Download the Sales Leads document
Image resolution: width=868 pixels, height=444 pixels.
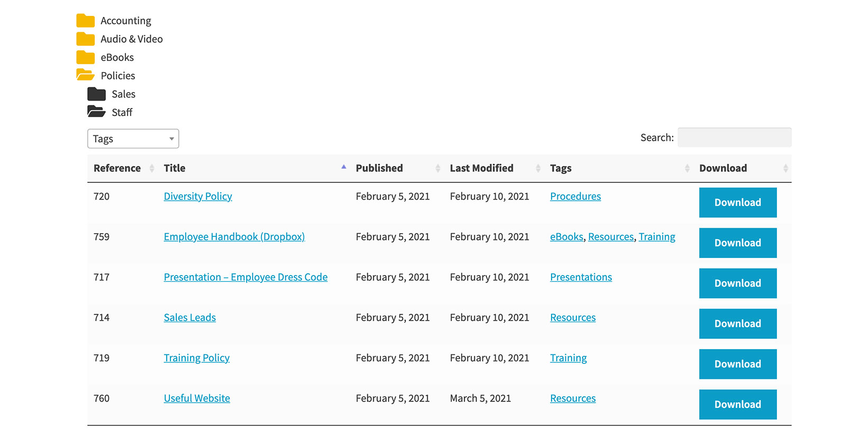[738, 324]
